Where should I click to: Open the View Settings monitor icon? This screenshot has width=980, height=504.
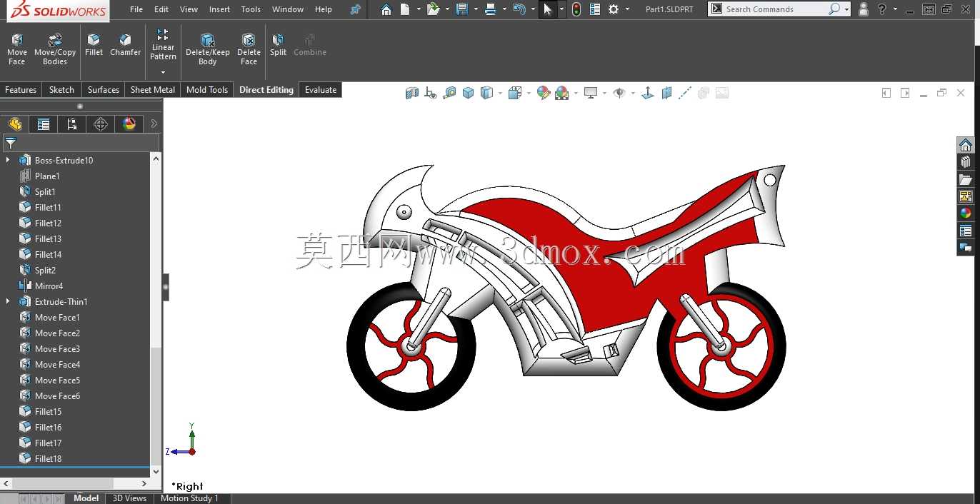[x=591, y=93]
